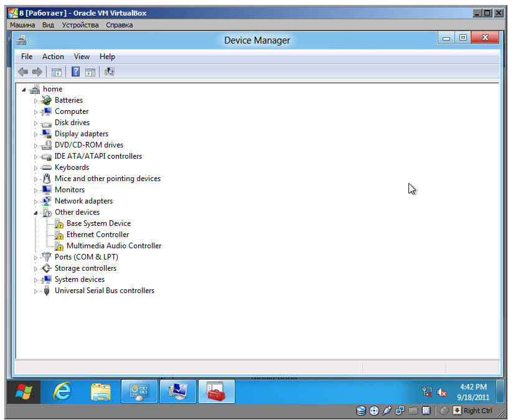This screenshot has height=420, width=513.
Task: Collapse the Other devices node
Action: click(x=36, y=212)
